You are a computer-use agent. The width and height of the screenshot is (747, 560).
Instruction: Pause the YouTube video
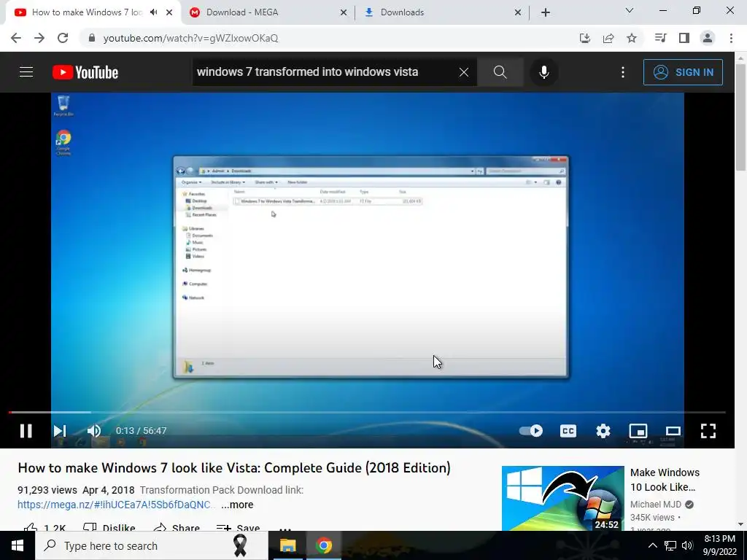(26, 431)
